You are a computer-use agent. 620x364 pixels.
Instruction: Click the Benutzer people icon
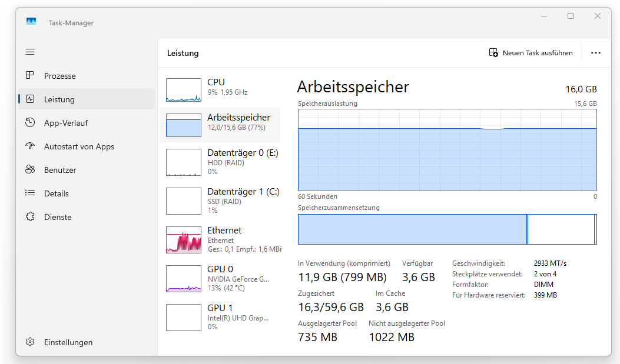tap(30, 169)
